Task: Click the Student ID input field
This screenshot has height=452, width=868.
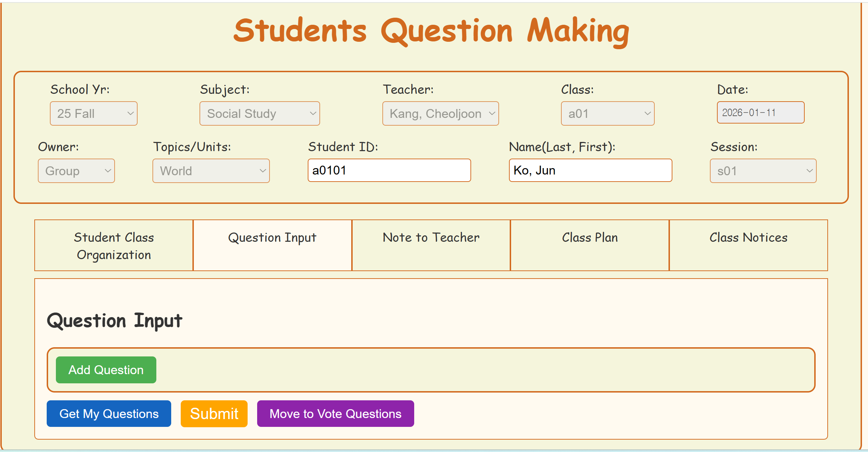Action: coord(389,170)
